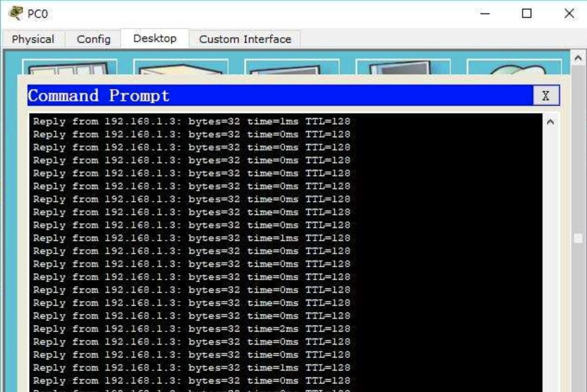Screen dimensions: 587x392
Task: Click the terminal scrollbar track below the arrow
Action: [551, 247]
